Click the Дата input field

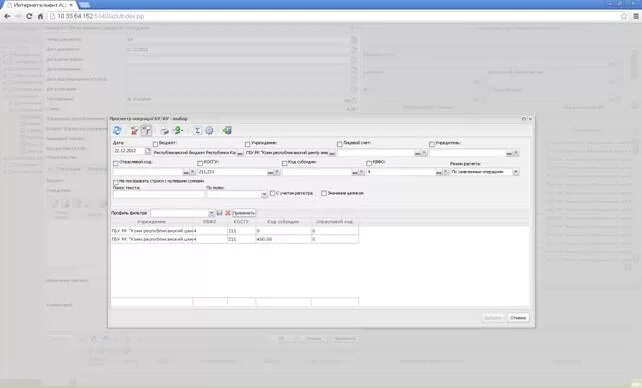point(129,151)
